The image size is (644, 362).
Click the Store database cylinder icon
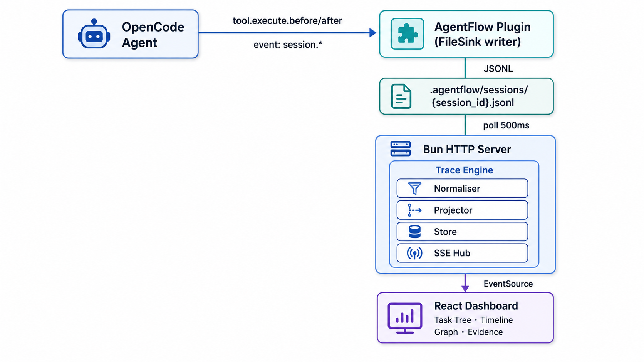(414, 232)
